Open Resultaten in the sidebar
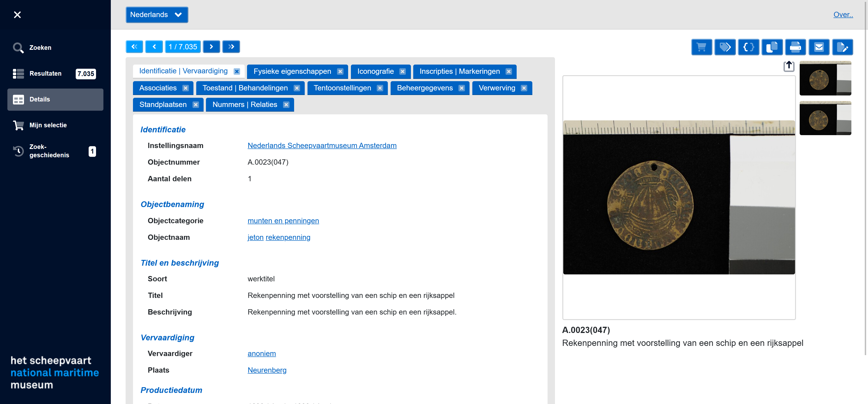This screenshot has width=868, height=404. click(45, 73)
